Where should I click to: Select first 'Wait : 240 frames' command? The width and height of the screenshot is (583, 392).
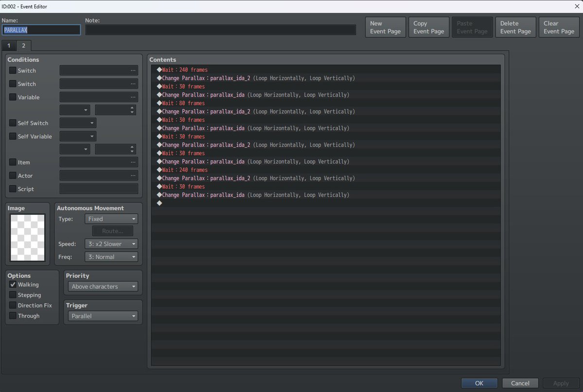(326, 70)
